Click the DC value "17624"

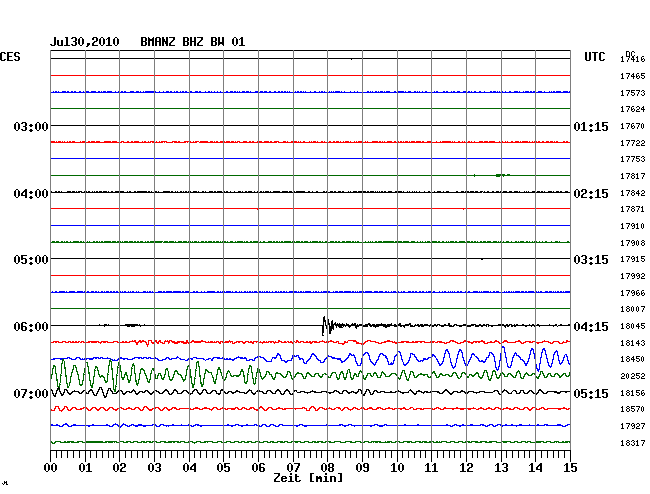633,109
